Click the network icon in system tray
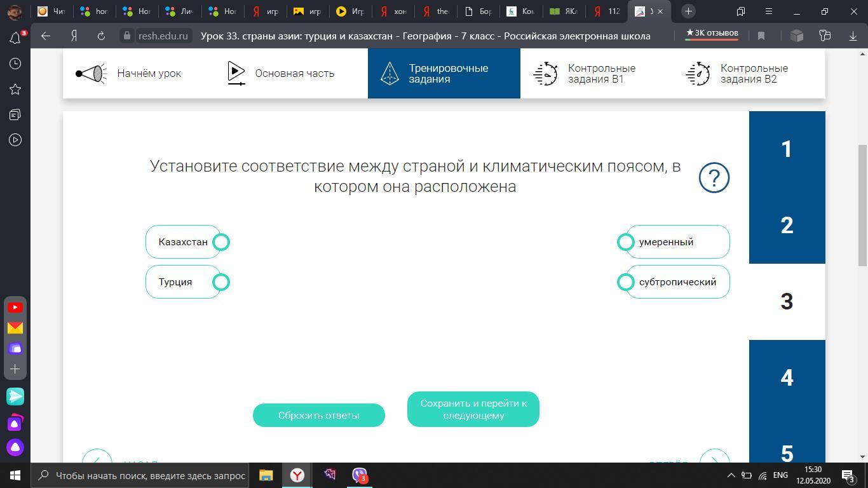868x488 pixels. (763, 475)
